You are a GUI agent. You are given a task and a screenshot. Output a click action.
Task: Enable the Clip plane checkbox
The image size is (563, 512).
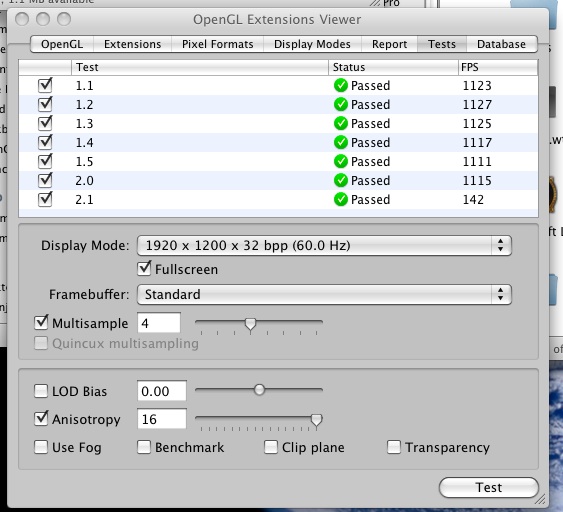click(x=271, y=447)
